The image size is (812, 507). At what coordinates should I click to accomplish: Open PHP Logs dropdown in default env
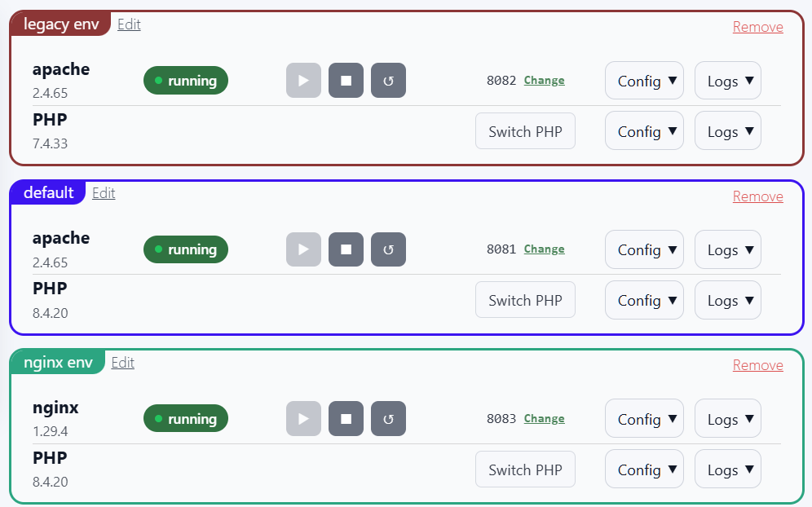tap(727, 300)
